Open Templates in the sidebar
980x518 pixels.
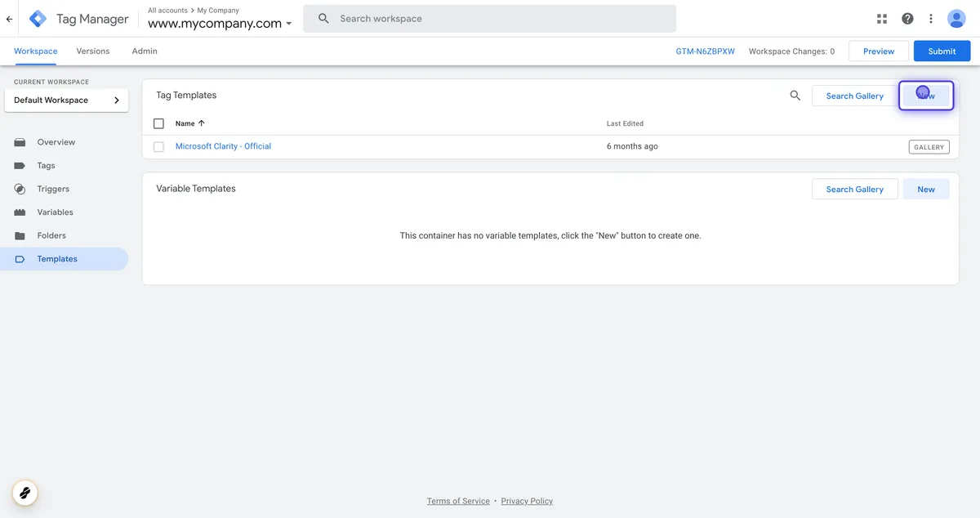pyautogui.click(x=65, y=259)
